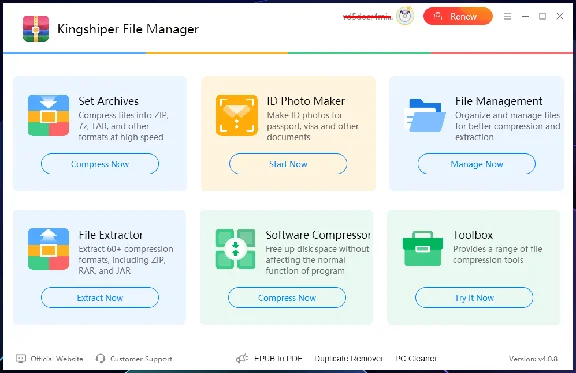Click the Renew button
Image resolution: width=576 pixels, height=373 pixels.
point(458,16)
